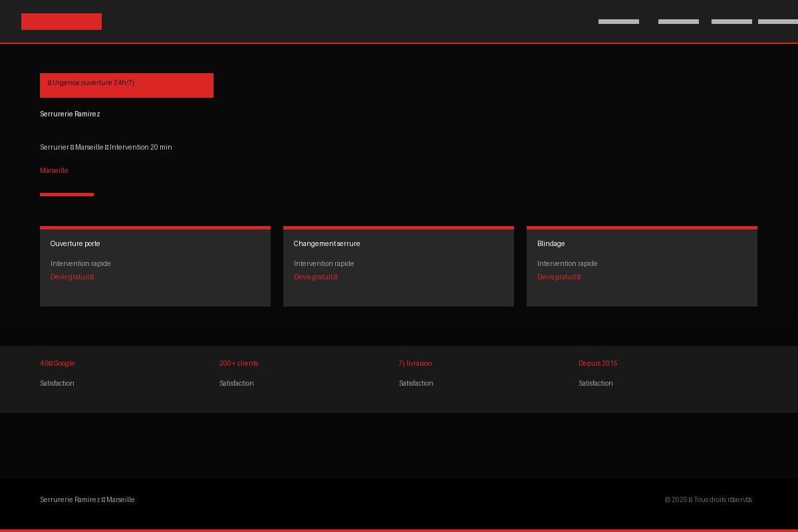Click the 'Serrurerie Ramirez' page heading
Viewport: 798px width, 532px height.
[70, 114]
